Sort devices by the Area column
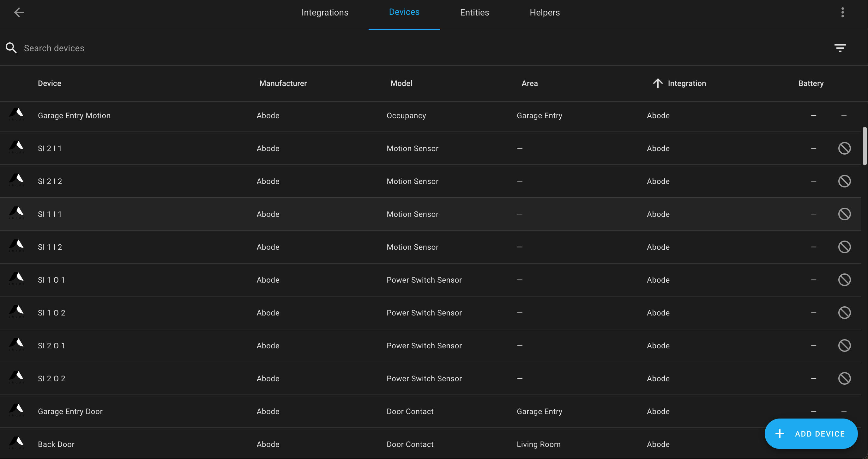Image resolution: width=868 pixels, height=459 pixels. point(529,83)
